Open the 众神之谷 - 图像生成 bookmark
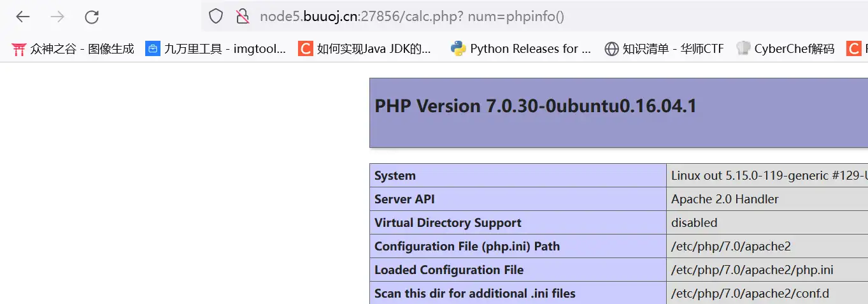 [x=73, y=48]
